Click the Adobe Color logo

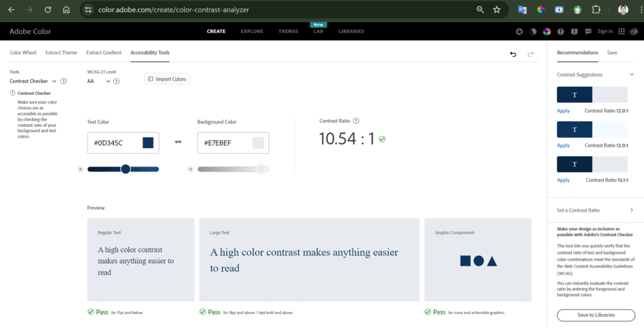pos(30,31)
